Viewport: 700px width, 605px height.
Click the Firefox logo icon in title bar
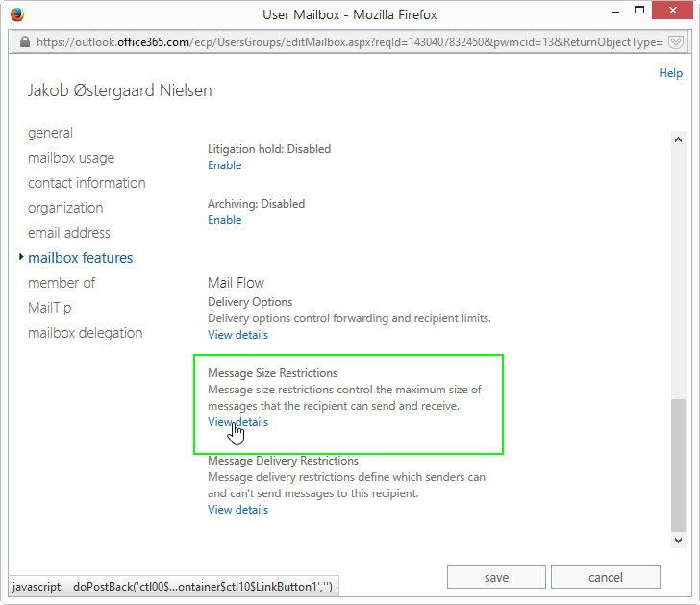pos(17,14)
